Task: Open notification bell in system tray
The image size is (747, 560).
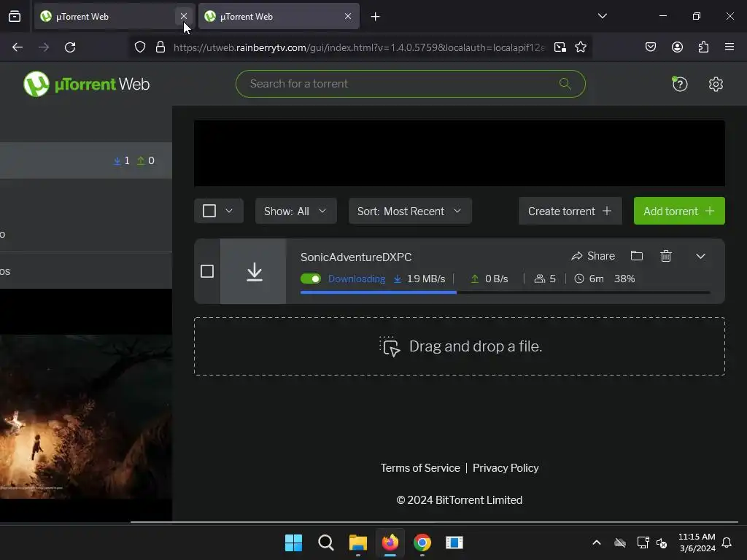Action: pyautogui.click(x=727, y=542)
